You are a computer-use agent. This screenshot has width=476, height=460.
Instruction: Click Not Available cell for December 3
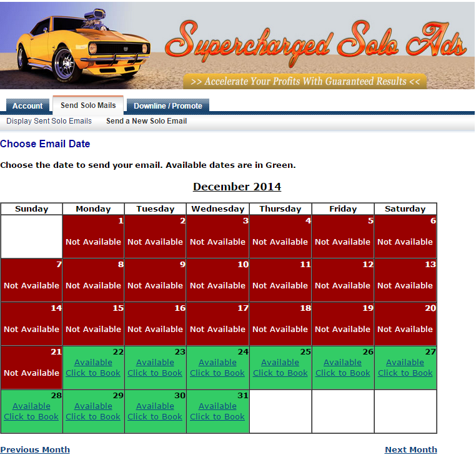[217, 237]
